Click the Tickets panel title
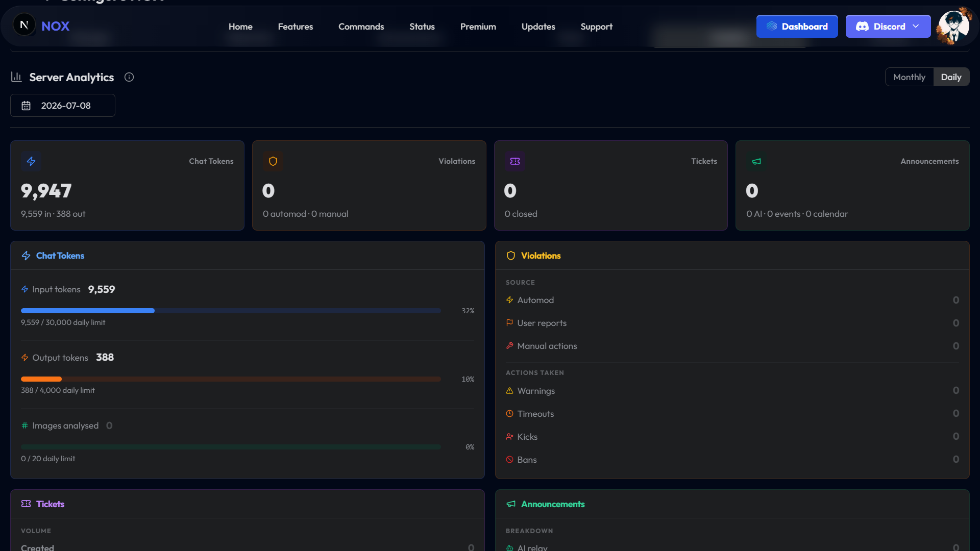The width and height of the screenshot is (980, 551). click(x=50, y=504)
